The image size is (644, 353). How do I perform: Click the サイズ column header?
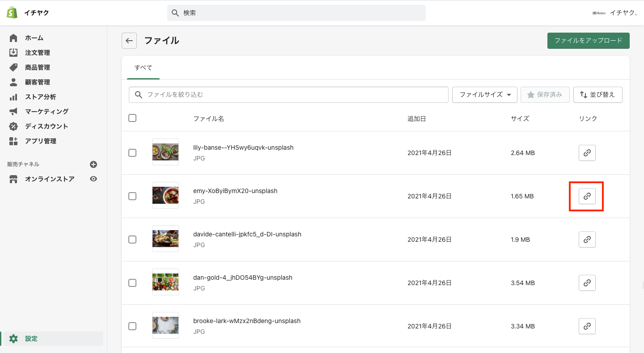(520, 119)
